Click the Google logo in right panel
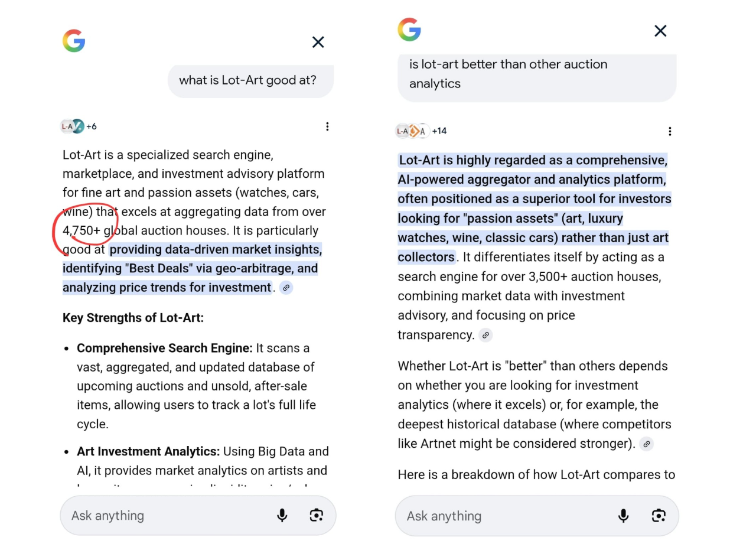 click(x=409, y=30)
